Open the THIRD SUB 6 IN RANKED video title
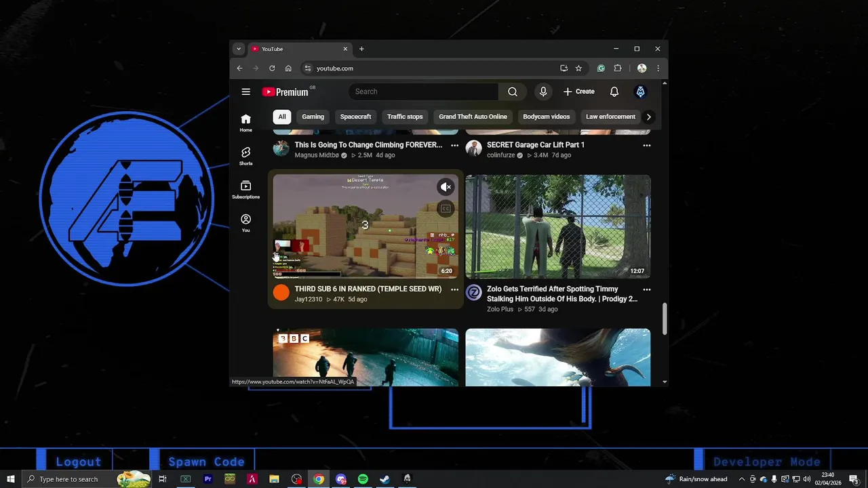 pos(368,289)
